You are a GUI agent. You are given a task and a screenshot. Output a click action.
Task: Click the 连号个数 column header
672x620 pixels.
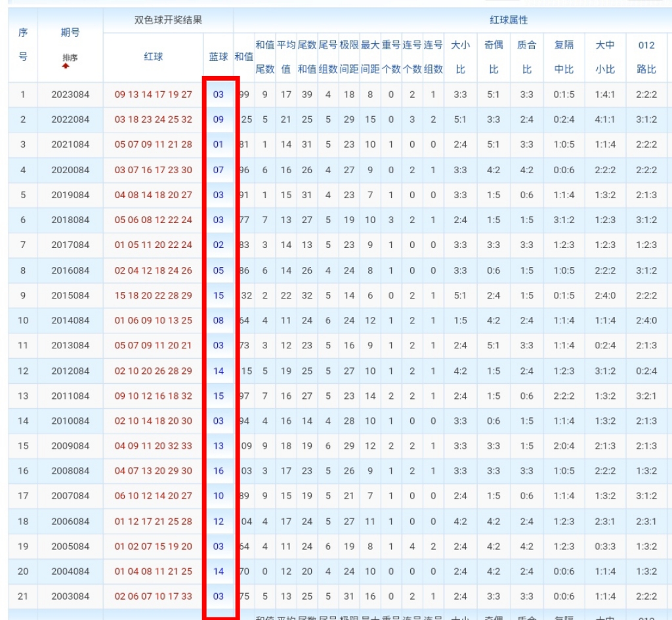click(x=412, y=57)
